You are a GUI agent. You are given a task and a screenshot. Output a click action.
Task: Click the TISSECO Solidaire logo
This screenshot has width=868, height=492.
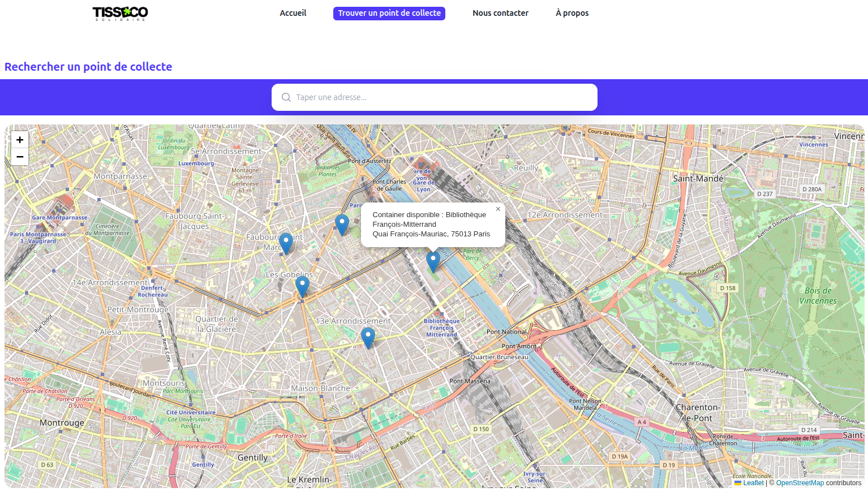click(121, 13)
